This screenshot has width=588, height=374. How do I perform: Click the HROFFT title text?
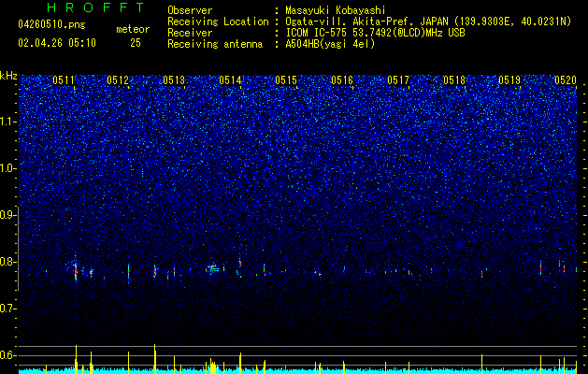click(x=96, y=7)
